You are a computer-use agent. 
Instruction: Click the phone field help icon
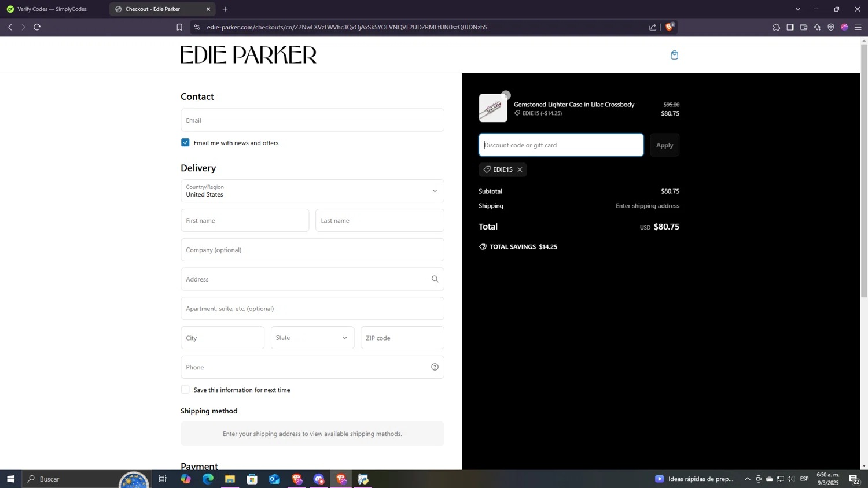pyautogui.click(x=435, y=367)
